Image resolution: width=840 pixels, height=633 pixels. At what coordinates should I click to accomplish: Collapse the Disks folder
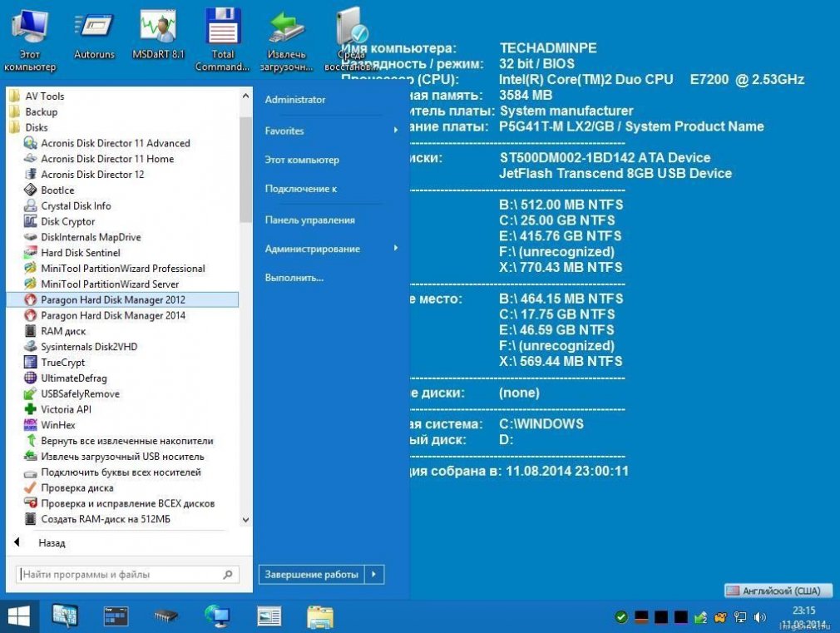tap(36, 127)
